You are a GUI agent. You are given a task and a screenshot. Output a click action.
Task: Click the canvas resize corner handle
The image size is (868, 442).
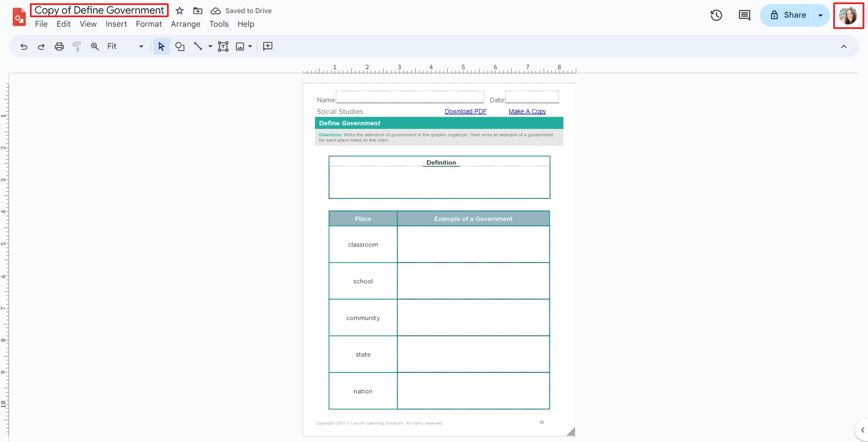571,432
